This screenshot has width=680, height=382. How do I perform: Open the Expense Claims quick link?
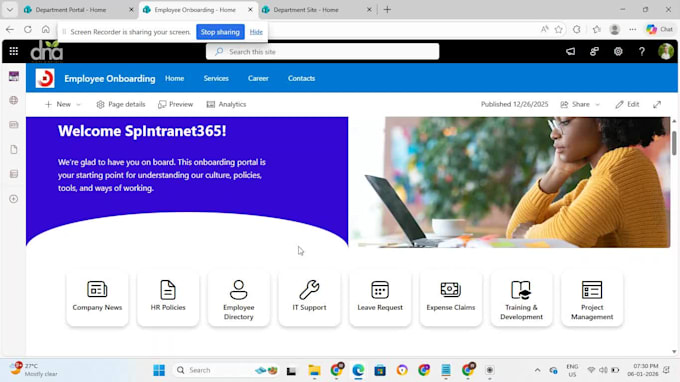click(451, 299)
